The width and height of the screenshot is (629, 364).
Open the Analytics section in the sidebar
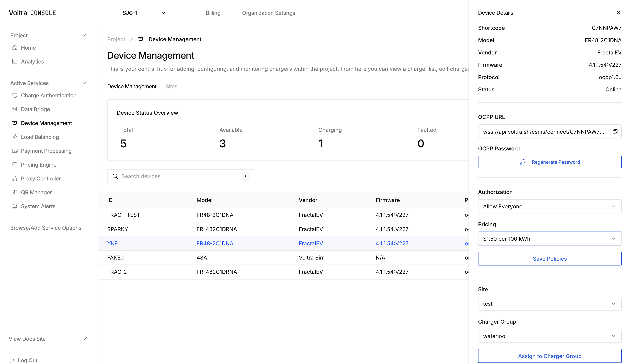[32, 61]
